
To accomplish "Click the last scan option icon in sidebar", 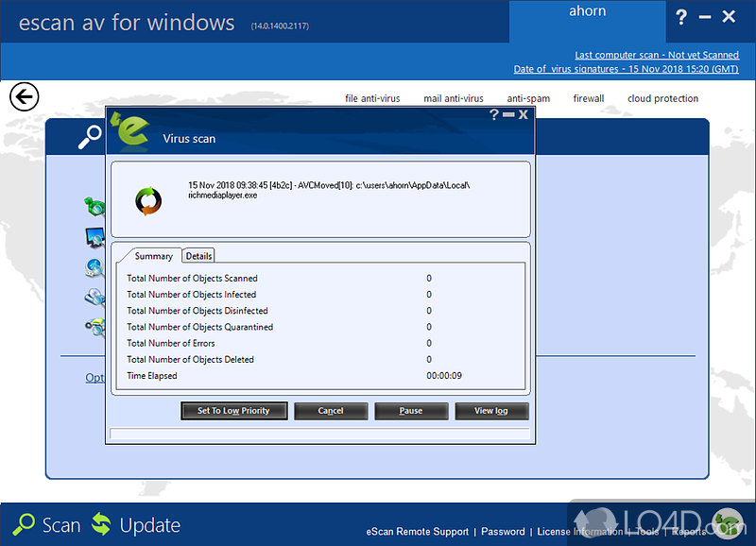I will coord(95,327).
